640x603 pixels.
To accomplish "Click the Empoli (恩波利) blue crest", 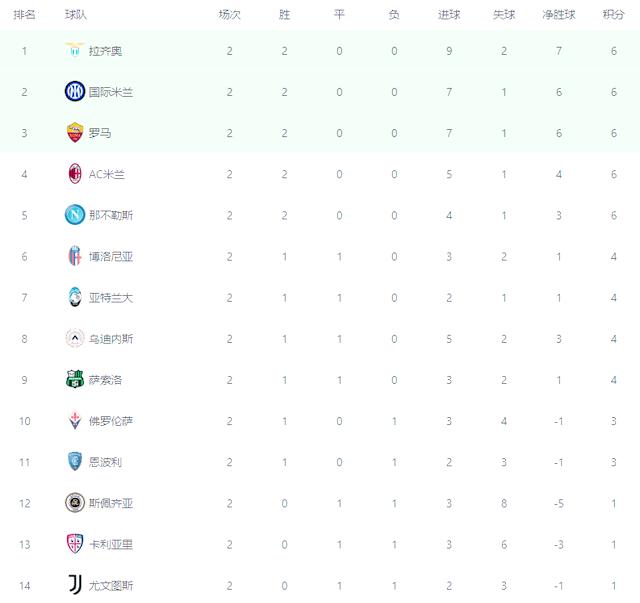I will point(74,462).
